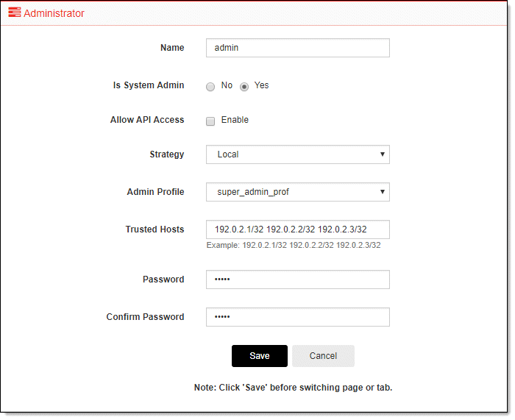
Task: Click the Strategy label
Action: click(167, 154)
